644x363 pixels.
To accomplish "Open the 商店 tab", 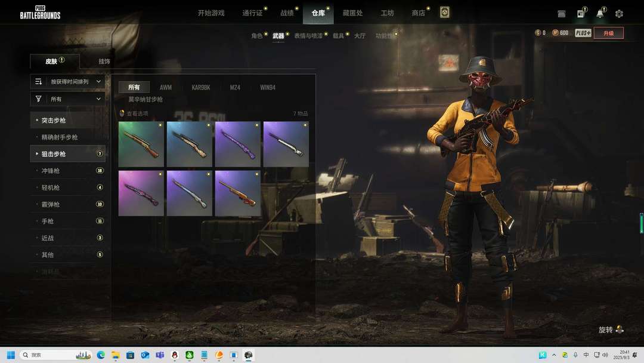I will (x=419, y=13).
